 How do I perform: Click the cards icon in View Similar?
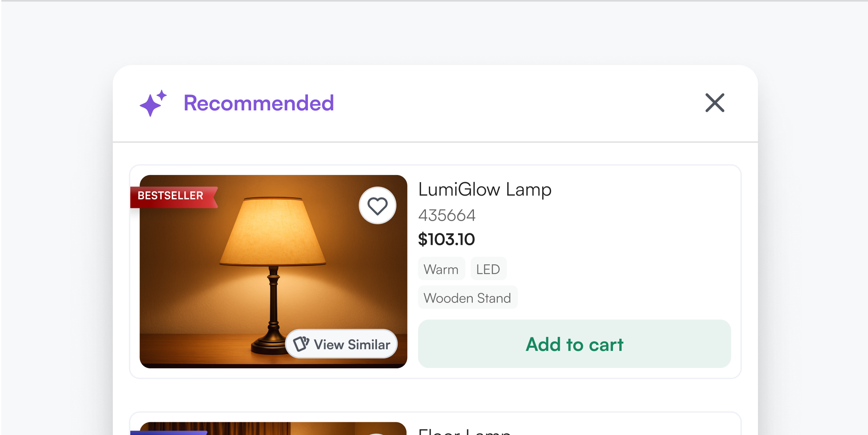pyautogui.click(x=301, y=344)
